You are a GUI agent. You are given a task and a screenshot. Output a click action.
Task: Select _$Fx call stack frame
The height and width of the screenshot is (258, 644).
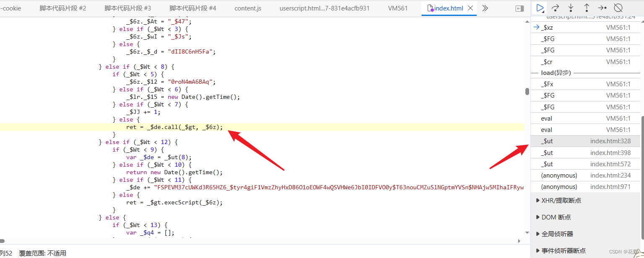[586, 84]
